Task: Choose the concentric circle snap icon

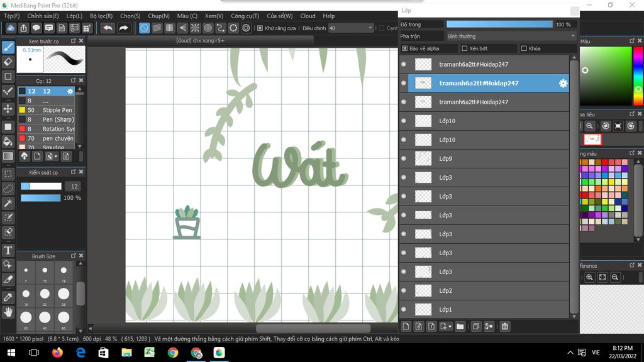Action: (208, 28)
